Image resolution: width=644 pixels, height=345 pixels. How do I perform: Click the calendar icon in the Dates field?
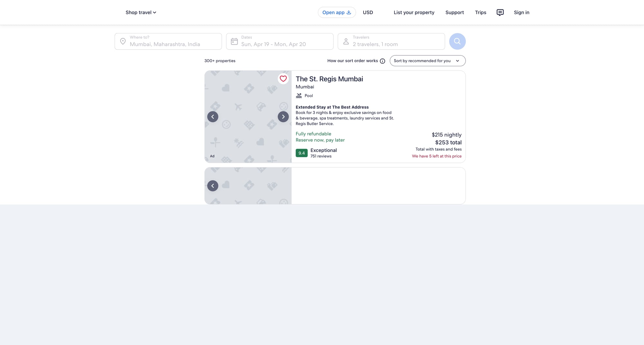[x=234, y=41]
